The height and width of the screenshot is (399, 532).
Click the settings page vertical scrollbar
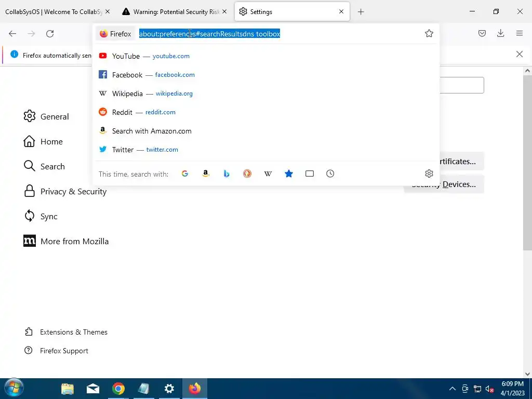click(x=527, y=163)
